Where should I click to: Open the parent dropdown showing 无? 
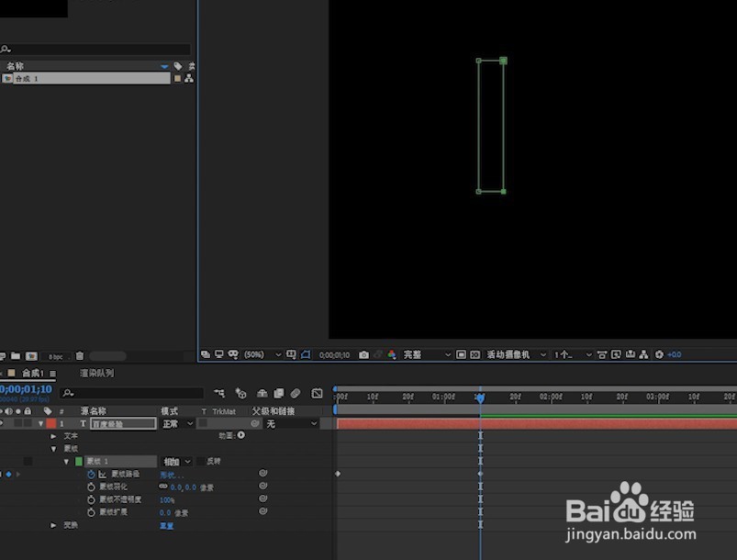click(291, 423)
